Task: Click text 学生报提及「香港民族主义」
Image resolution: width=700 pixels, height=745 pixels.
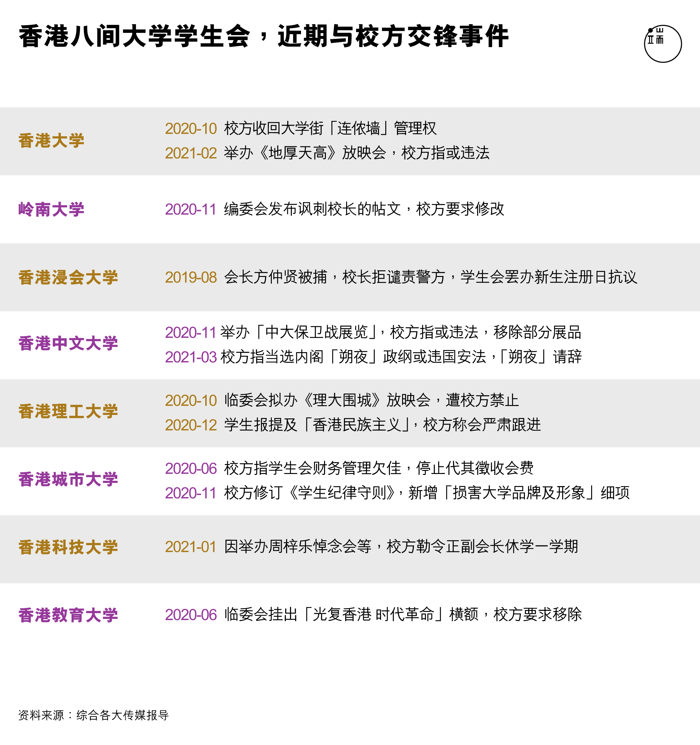Action: coord(317,425)
